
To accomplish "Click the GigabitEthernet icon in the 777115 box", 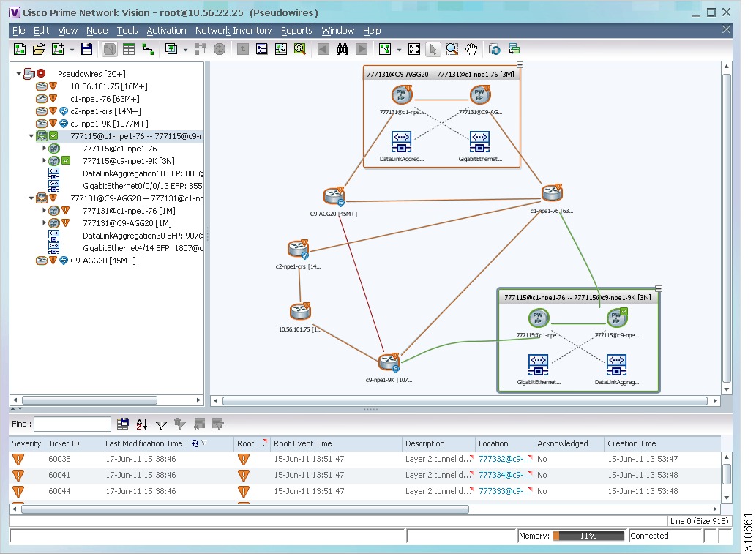I will click(x=538, y=365).
